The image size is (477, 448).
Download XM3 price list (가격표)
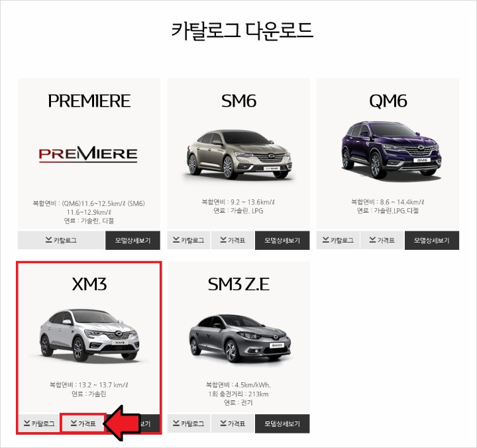pyautogui.click(x=83, y=423)
